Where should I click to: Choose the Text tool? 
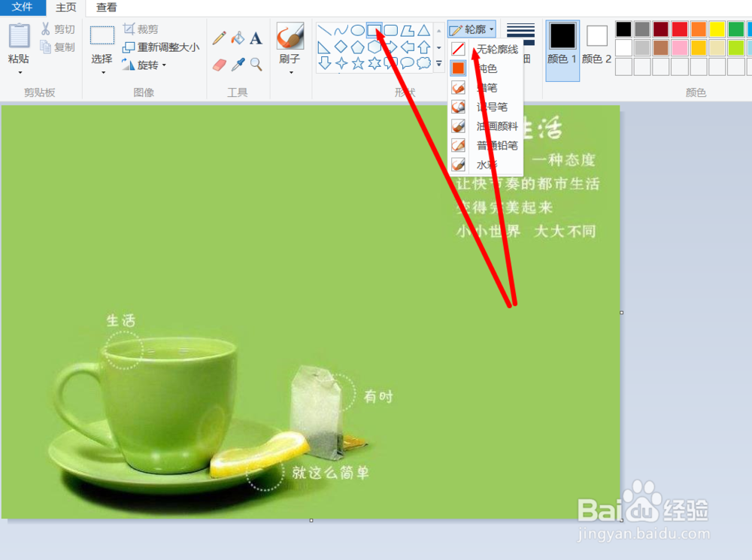coord(254,38)
